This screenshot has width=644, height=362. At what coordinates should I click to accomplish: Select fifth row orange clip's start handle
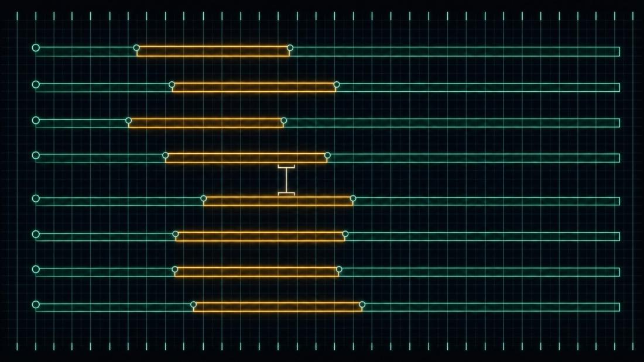pos(203,199)
